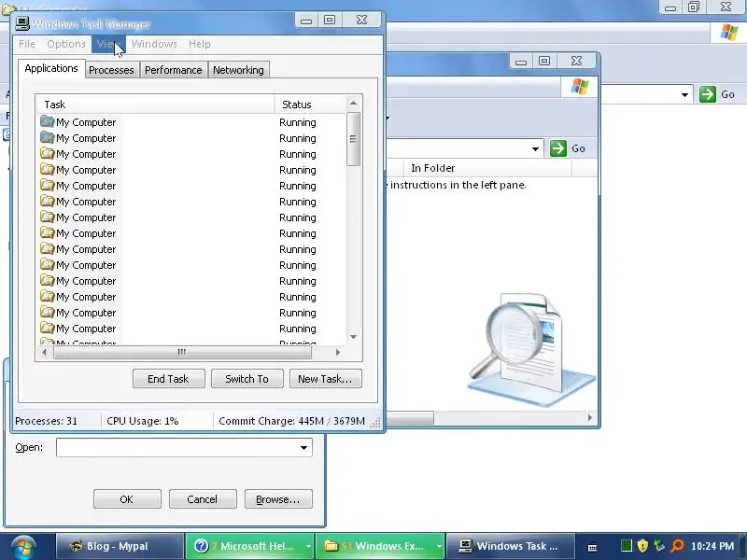
Task: Click the green Go arrow in search window
Action: 557,148
